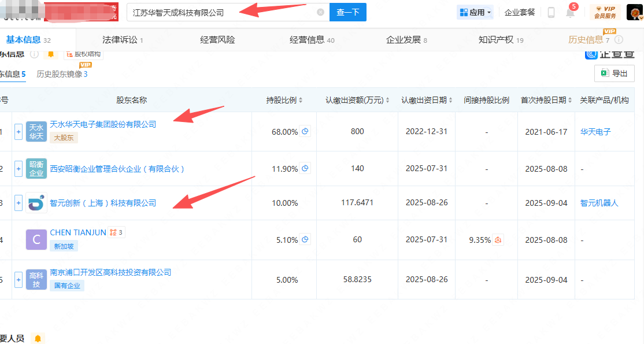Switch to 历史信息 VIP tab
Viewport: 644px width, 344px height.
589,39
